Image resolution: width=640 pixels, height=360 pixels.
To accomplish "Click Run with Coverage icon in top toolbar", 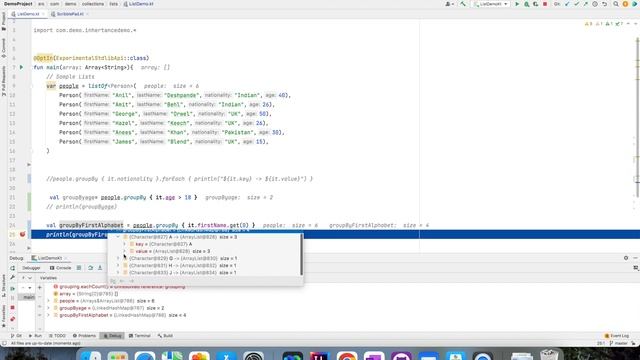I will click(536, 4).
